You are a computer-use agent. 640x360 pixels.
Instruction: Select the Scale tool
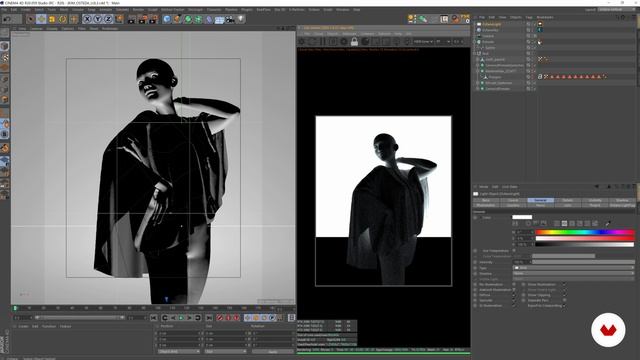[52, 19]
